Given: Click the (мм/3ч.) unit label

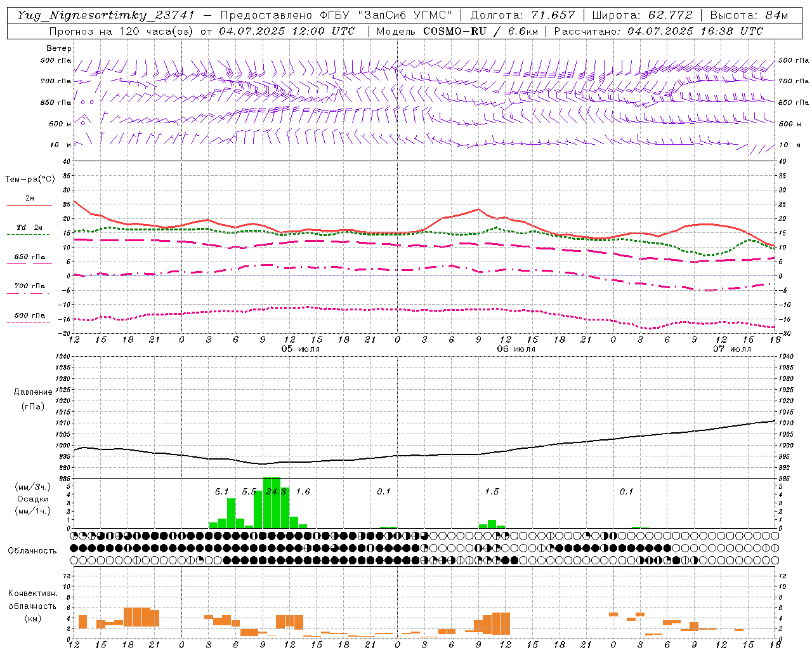Looking at the screenshot, I should (33, 487).
